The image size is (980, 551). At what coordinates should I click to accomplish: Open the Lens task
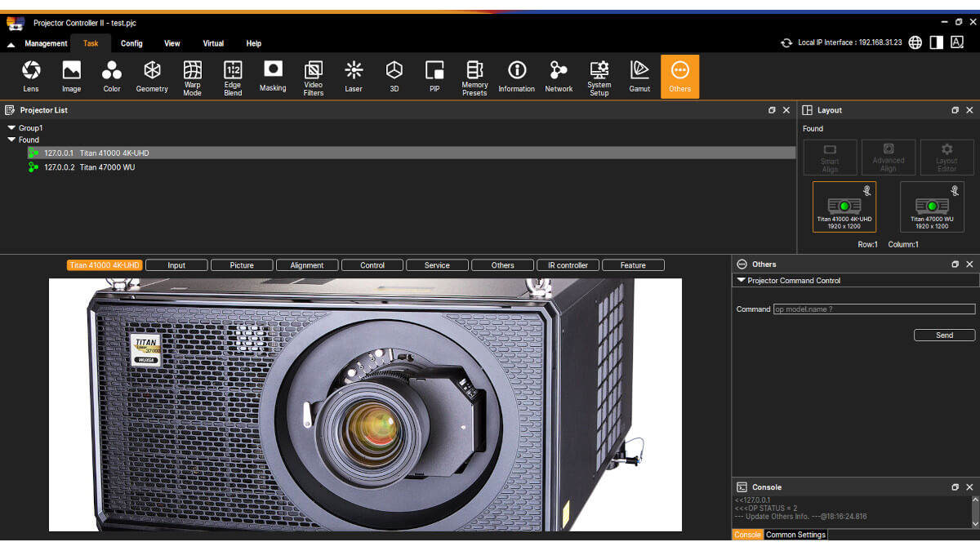click(x=31, y=77)
